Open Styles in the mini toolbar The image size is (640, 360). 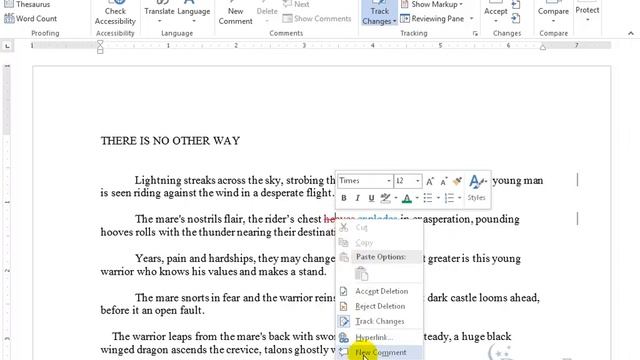476,188
